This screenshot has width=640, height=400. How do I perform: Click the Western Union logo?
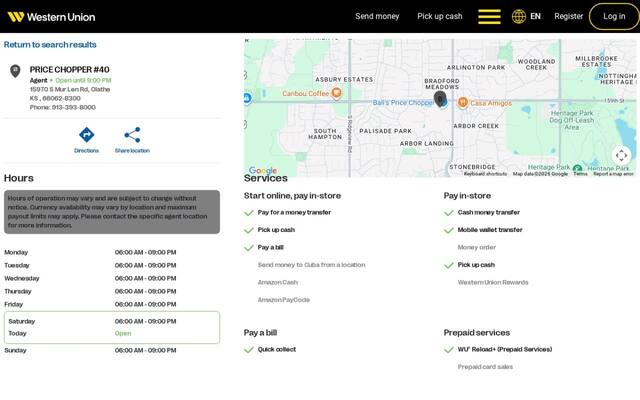[x=51, y=17]
